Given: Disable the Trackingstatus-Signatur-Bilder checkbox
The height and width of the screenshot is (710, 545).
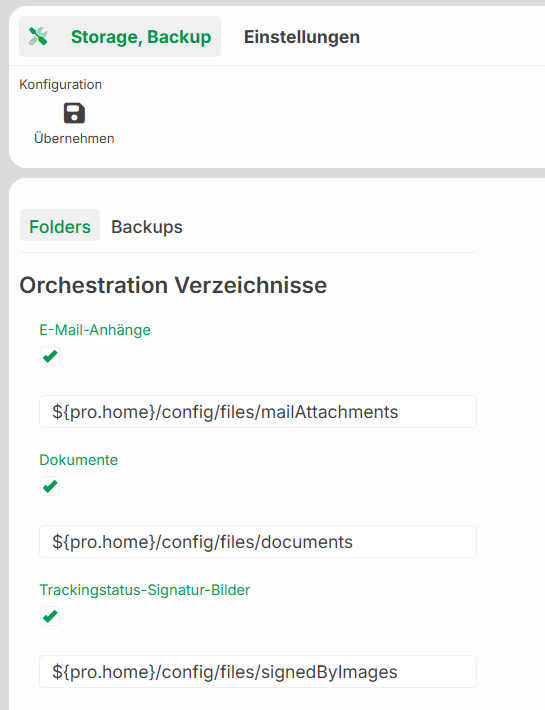Looking at the screenshot, I should (50, 616).
